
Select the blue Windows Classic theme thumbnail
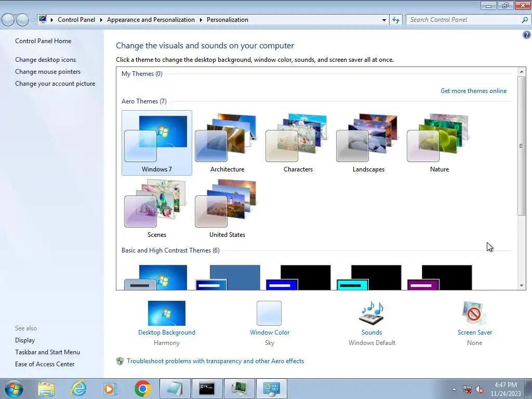tap(228, 277)
